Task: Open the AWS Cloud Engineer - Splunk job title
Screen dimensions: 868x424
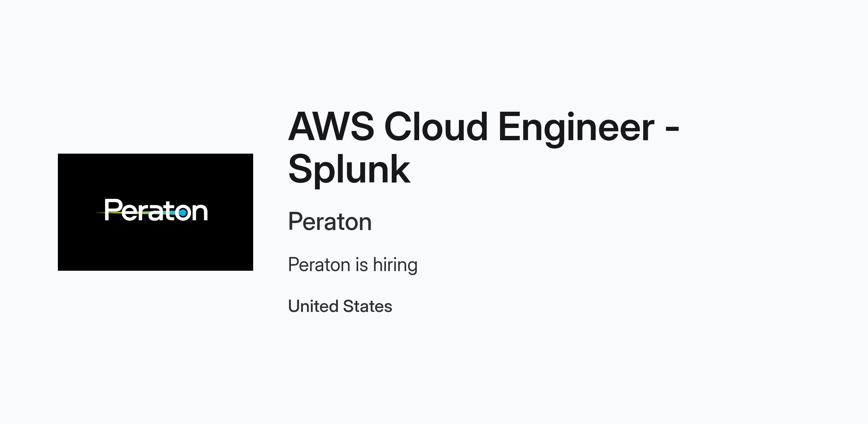Action: coord(484,147)
